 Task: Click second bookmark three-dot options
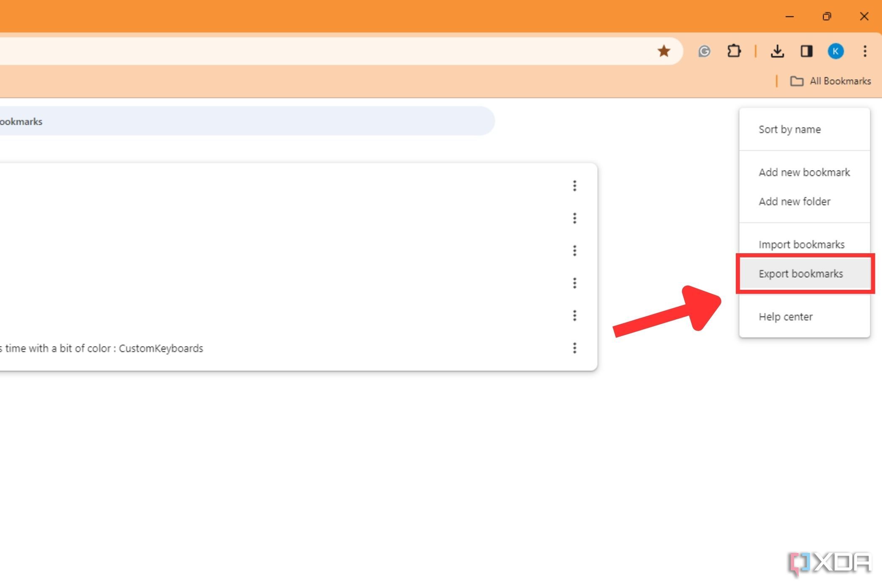[x=575, y=217]
